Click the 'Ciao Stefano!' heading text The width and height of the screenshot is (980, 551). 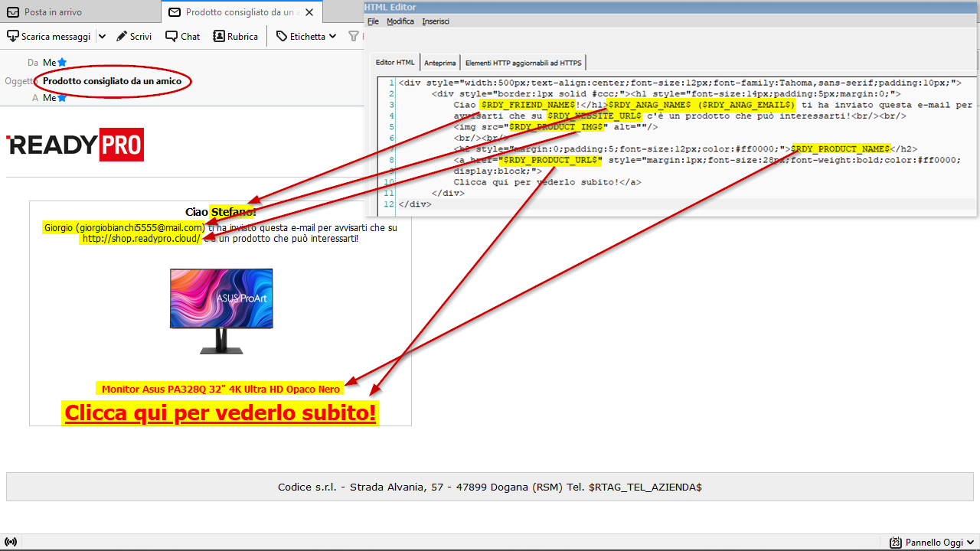coord(220,212)
